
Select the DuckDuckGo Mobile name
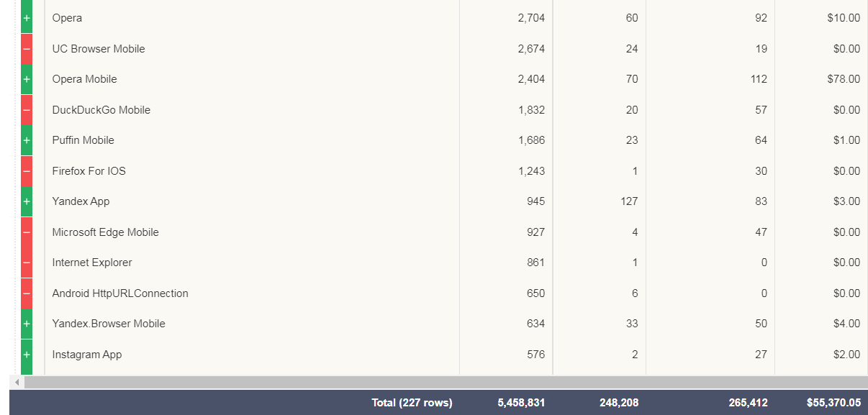(x=101, y=110)
